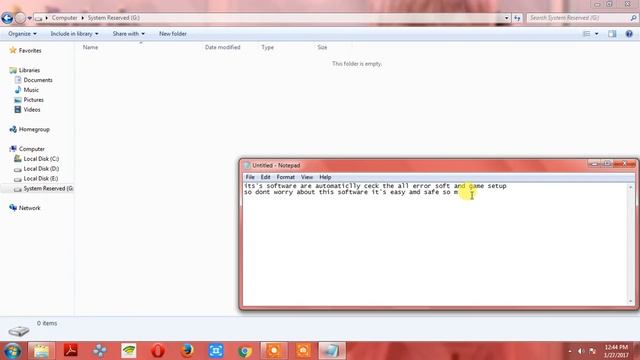The width and height of the screenshot is (640, 360).
Task: Open Music library
Action: (31, 90)
